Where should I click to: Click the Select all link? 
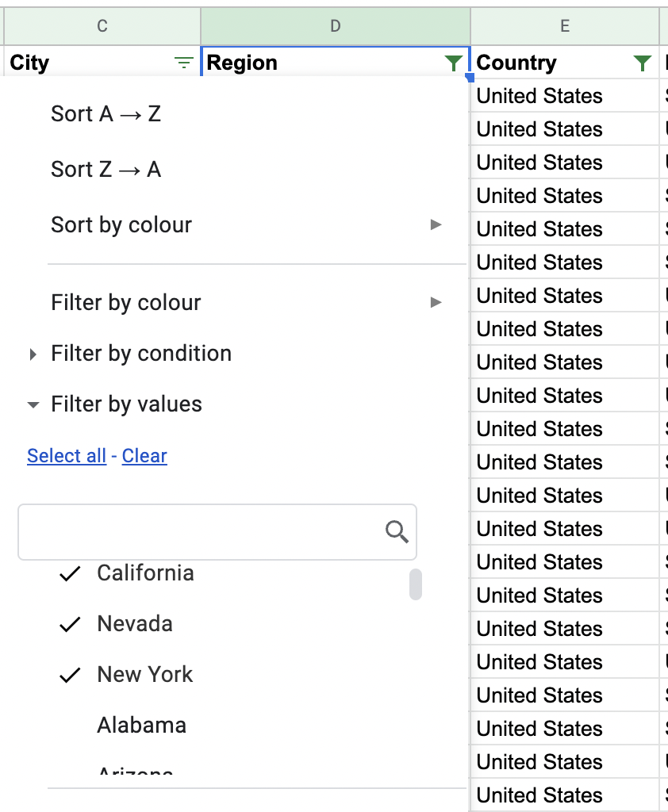coord(67,456)
